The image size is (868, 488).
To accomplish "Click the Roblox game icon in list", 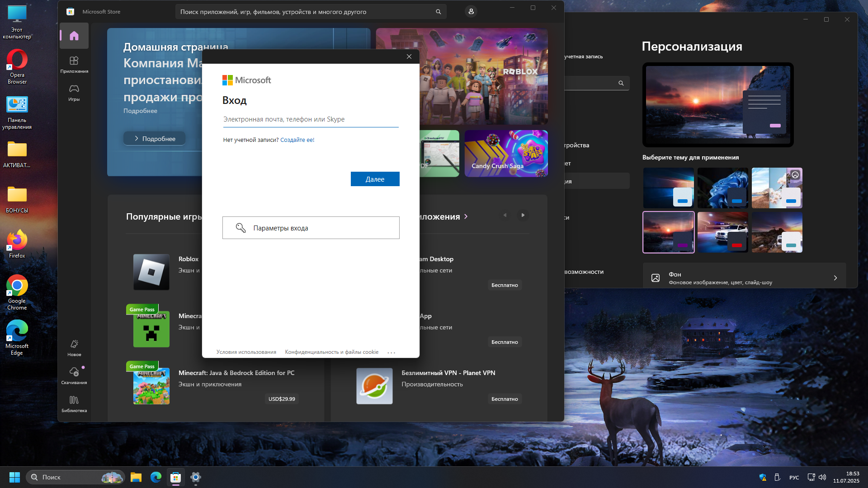I will point(151,272).
